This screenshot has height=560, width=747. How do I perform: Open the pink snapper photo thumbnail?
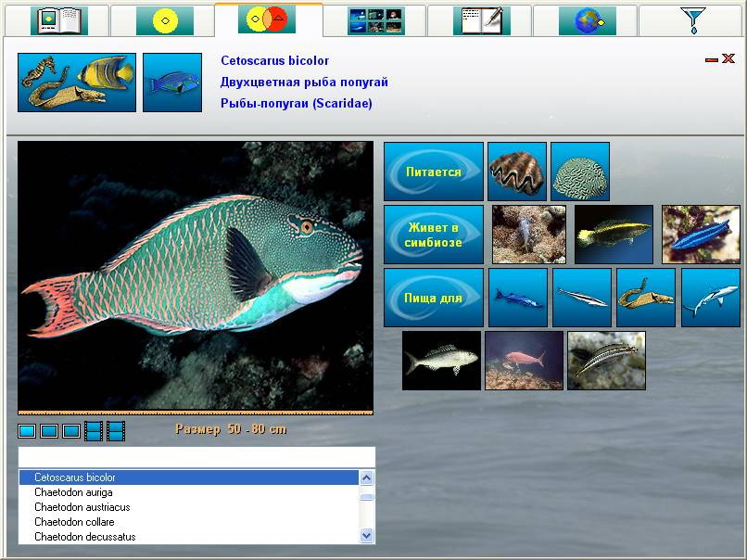(524, 361)
